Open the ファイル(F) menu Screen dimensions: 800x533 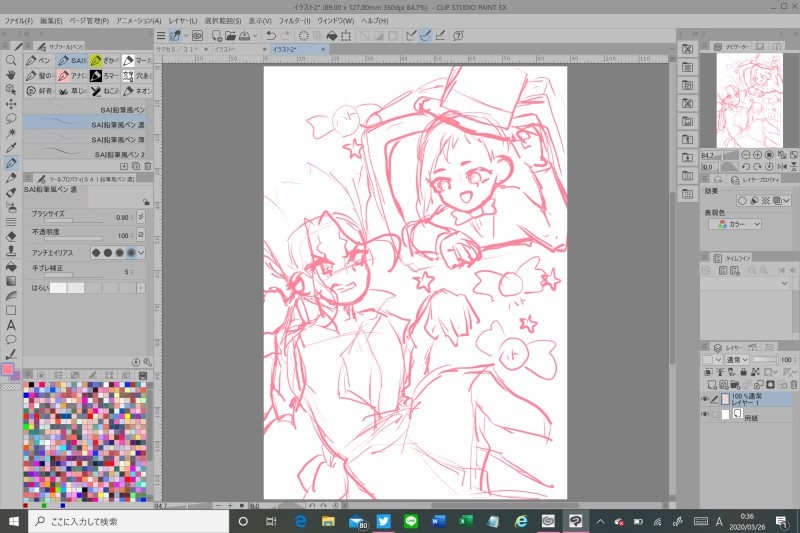click(18, 21)
